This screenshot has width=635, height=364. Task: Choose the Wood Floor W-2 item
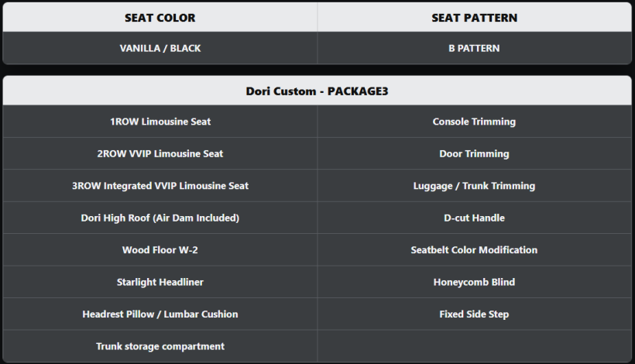[x=160, y=250]
